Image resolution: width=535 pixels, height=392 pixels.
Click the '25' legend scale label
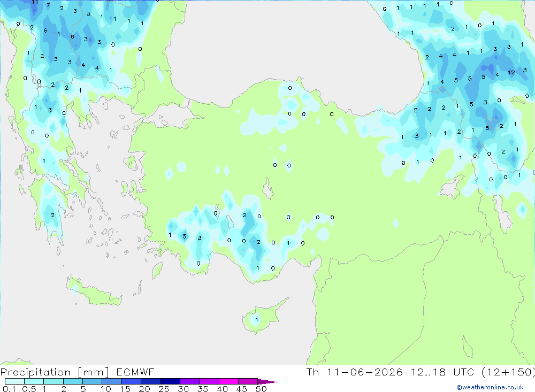pos(164,389)
